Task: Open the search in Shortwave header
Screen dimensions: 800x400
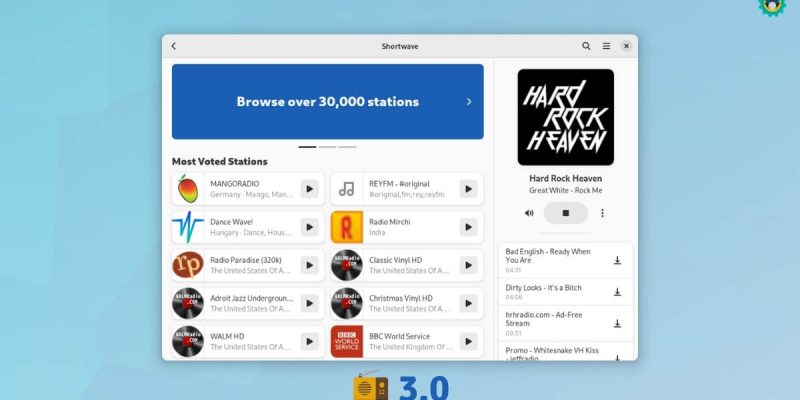Action: [586, 46]
